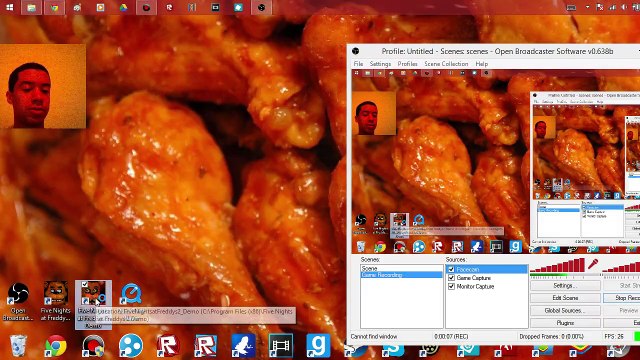
Task: Select the Monitor Capture source row
Action: (x=487, y=287)
